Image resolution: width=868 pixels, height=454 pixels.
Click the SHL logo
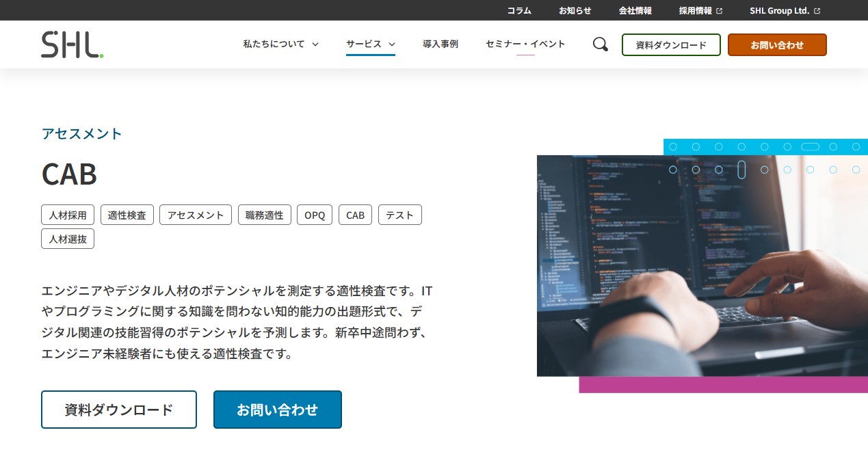point(73,44)
